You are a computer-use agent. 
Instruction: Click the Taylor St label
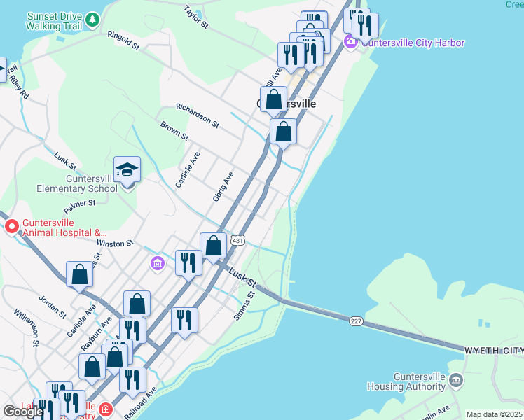coord(196,16)
